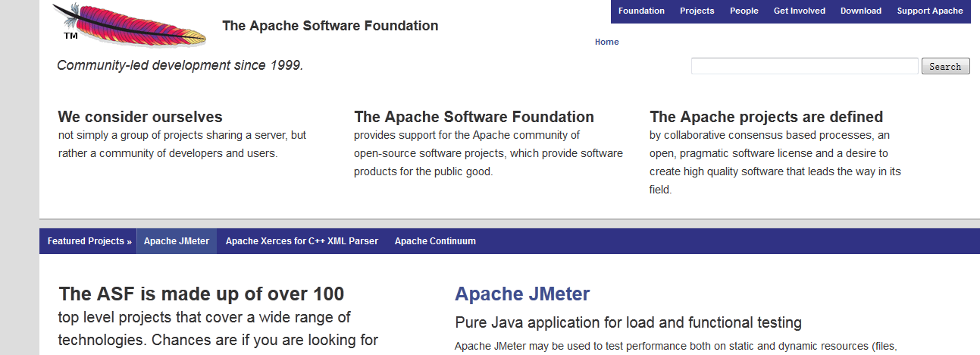Click 'Community-led development since 1999.' tagline
Viewport: 980px width, 355px height.
tap(180, 65)
